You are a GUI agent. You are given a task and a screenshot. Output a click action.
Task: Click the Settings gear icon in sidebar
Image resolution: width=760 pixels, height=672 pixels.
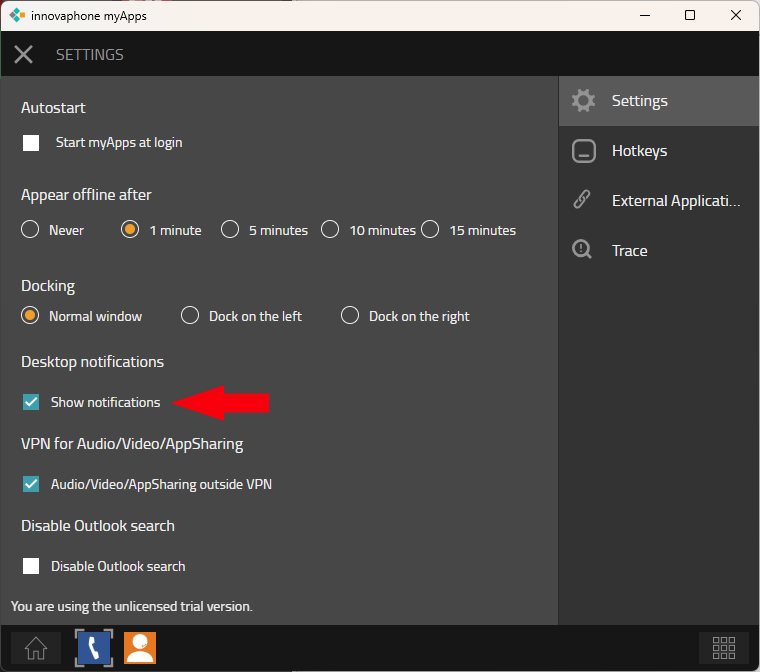pyautogui.click(x=583, y=101)
